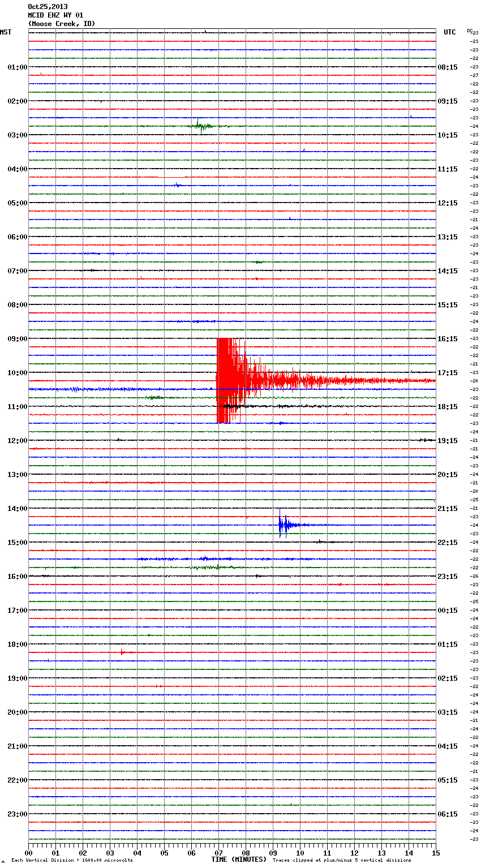Image resolution: width=481 pixels, height=868 pixels.
Task: Click the MST time label "23:00"
Action: (18, 814)
